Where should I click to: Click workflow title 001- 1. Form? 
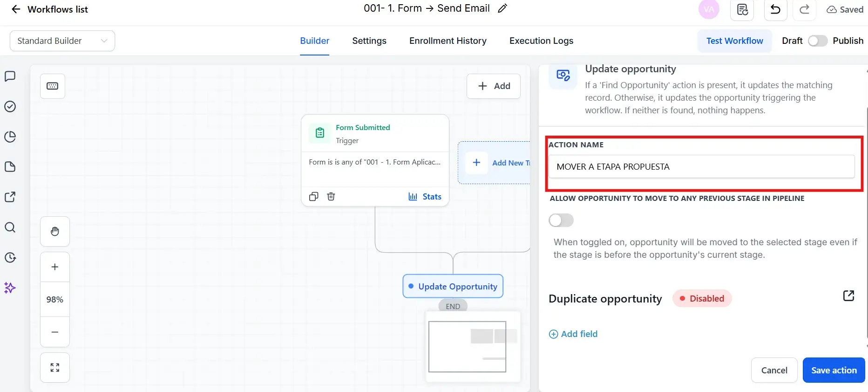point(427,8)
